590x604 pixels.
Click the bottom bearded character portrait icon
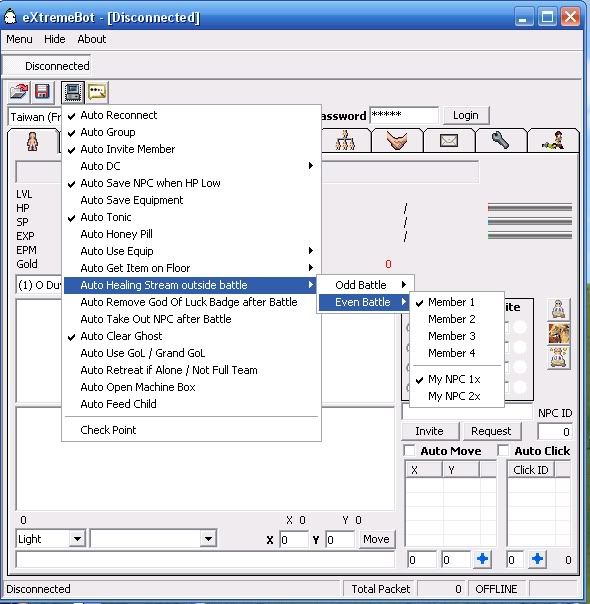pyautogui.click(x=559, y=357)
